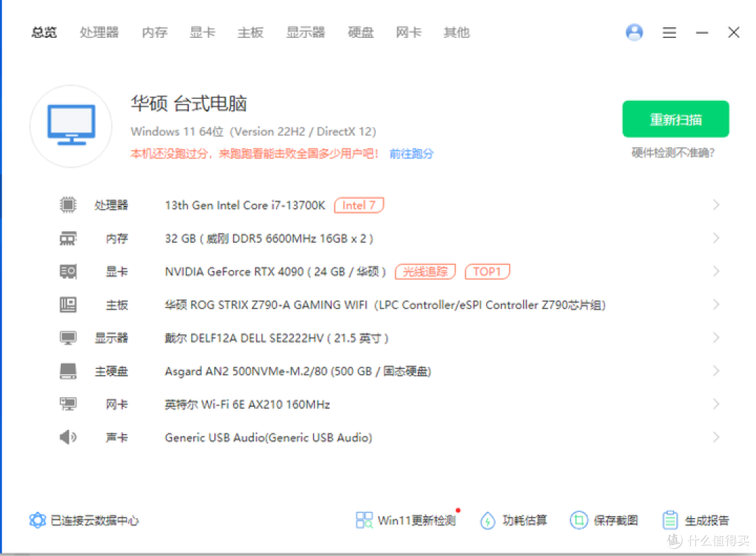Click the 生成报告 label
The height and width of the screenshot is (556, 756).
pos(707,521)
